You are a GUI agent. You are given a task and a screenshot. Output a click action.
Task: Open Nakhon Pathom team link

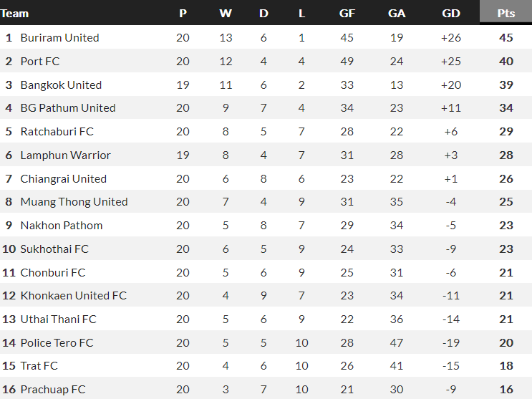[61, 226]
